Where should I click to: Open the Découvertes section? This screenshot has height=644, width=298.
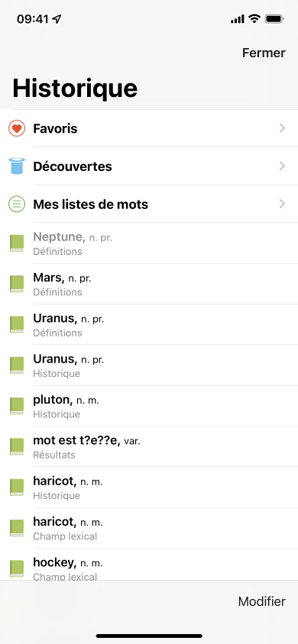pyautogui.click(x=149, y=166)
